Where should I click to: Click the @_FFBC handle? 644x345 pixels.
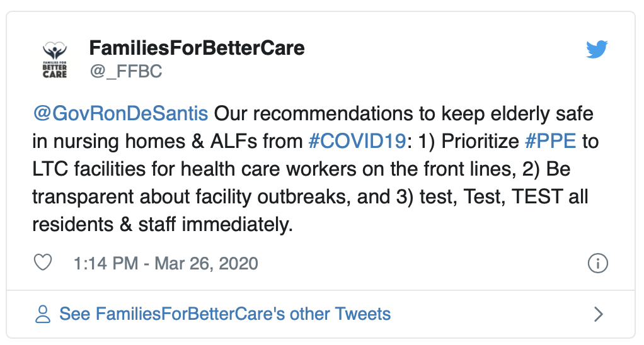tap(125, 71)
